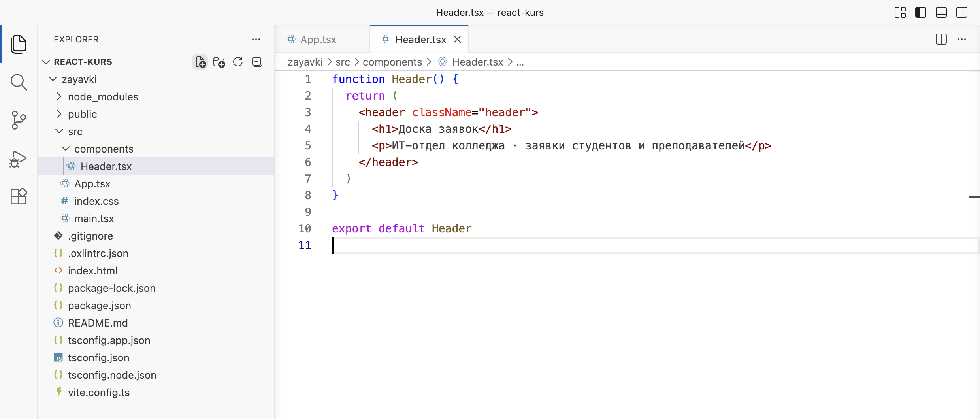Click the components breadcrumb segment
Image resolution: width=980 pixels, height=419 pixels.
(x=392, y=62)
